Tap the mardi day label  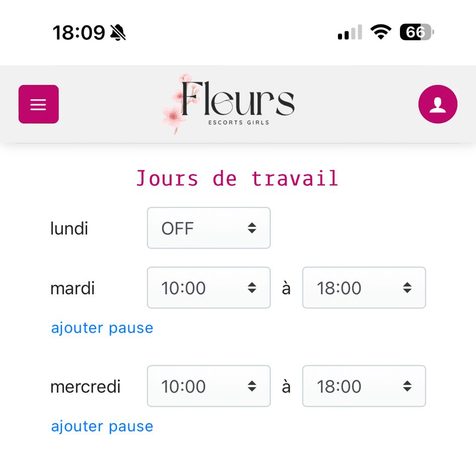point(73,288)
